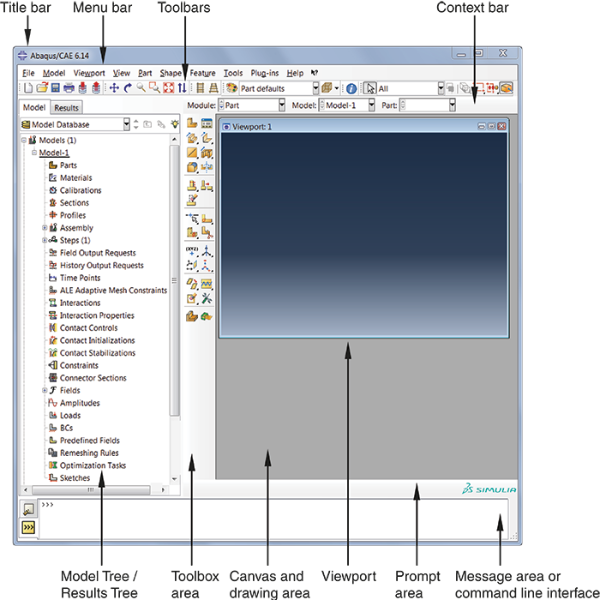Screen dimensions: 600x600
Task: Expand the Assembly tree node
Action: point(45,228)
